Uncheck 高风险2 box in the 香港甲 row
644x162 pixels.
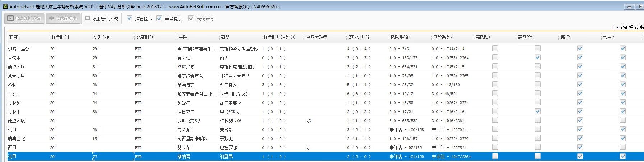538,57
